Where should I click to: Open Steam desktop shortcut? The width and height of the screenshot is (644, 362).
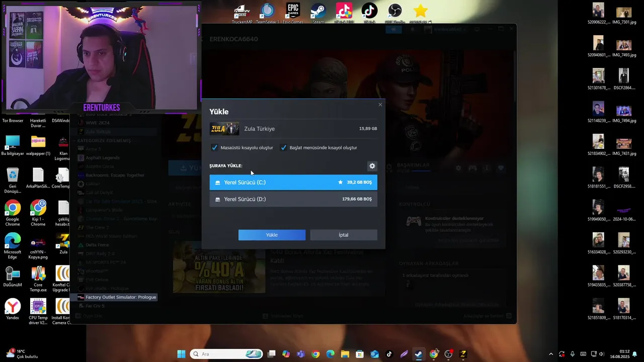click(x=318, y=14)
